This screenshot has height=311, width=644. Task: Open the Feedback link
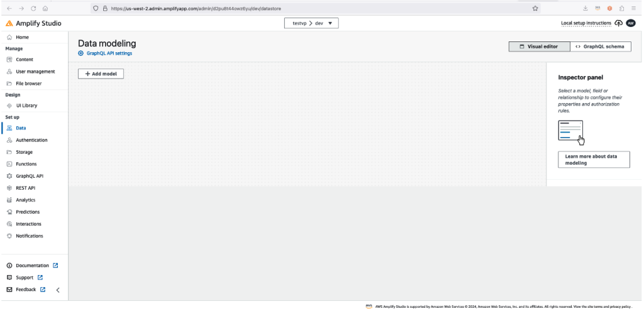(26, 290)
